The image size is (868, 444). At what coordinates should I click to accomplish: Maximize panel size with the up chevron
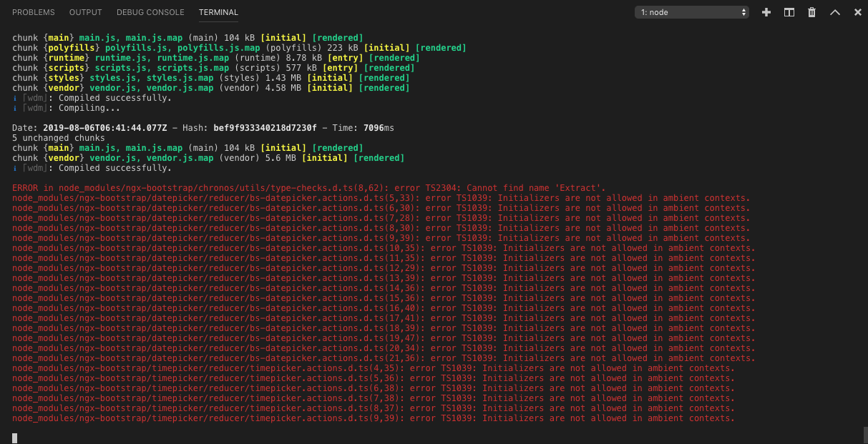point(834,12)
